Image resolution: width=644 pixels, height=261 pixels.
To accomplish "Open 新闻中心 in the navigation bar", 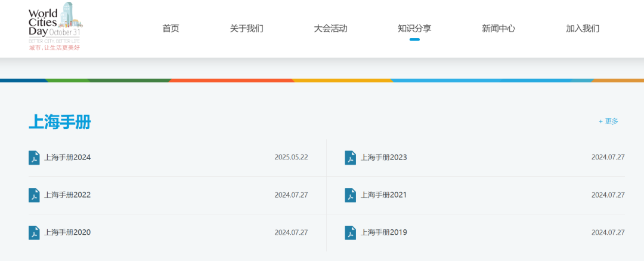I will pos(499,29).
